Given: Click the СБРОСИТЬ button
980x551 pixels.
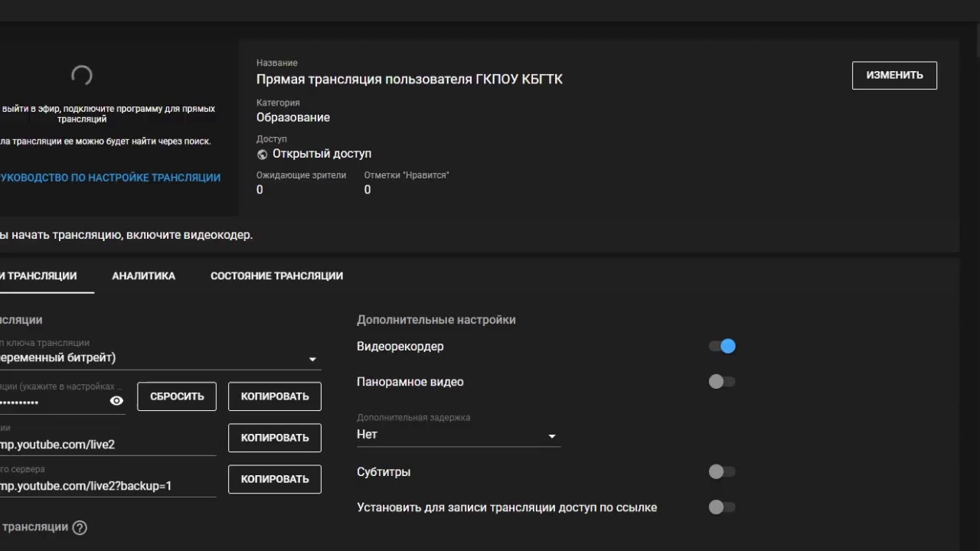Looking at the screenshot, I should 177,396.
